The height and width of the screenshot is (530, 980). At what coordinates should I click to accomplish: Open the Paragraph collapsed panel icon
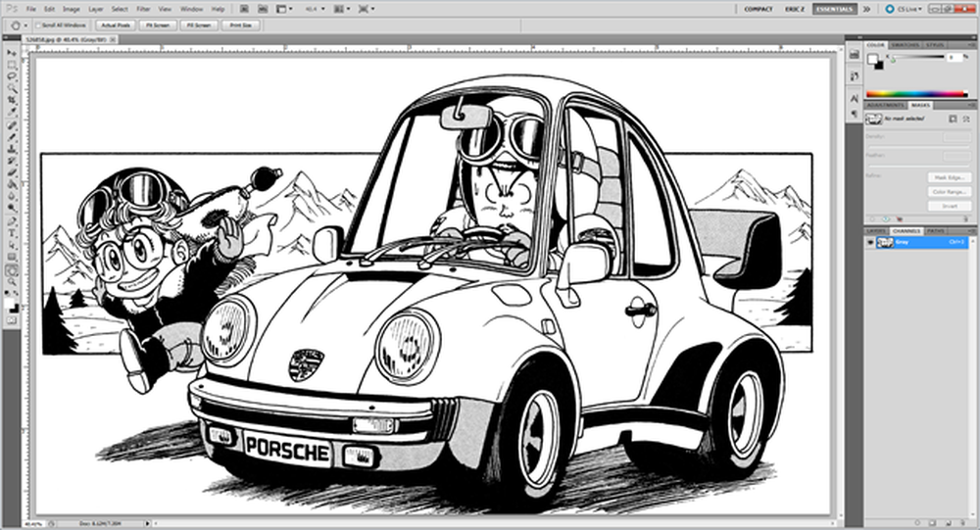[x=855, y=114]
